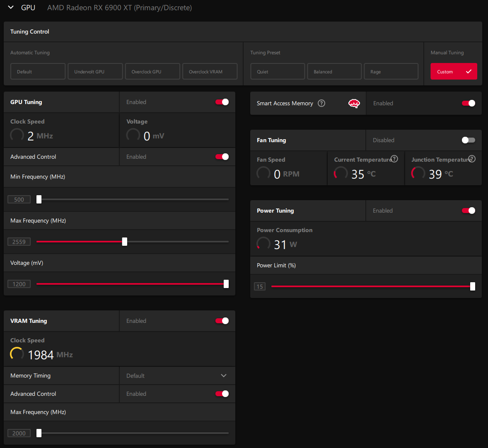Disable the GPU Tuning toggle
This screenshot has height=448, width=488.
(222, 102)
